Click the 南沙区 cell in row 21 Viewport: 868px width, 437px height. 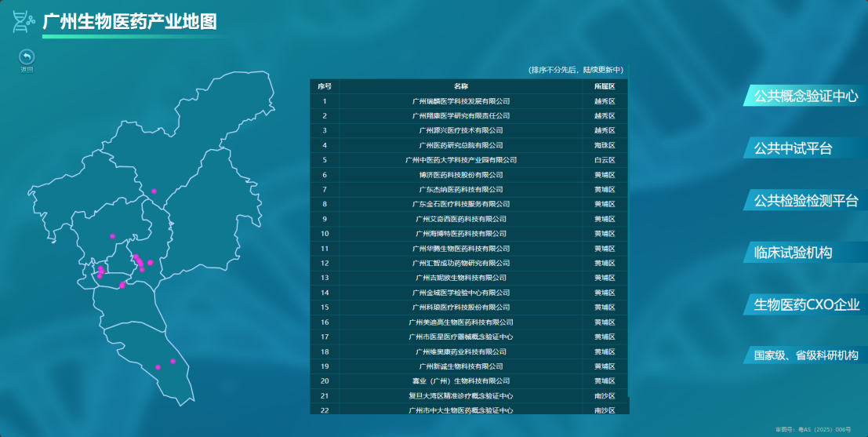click(605, 396)
